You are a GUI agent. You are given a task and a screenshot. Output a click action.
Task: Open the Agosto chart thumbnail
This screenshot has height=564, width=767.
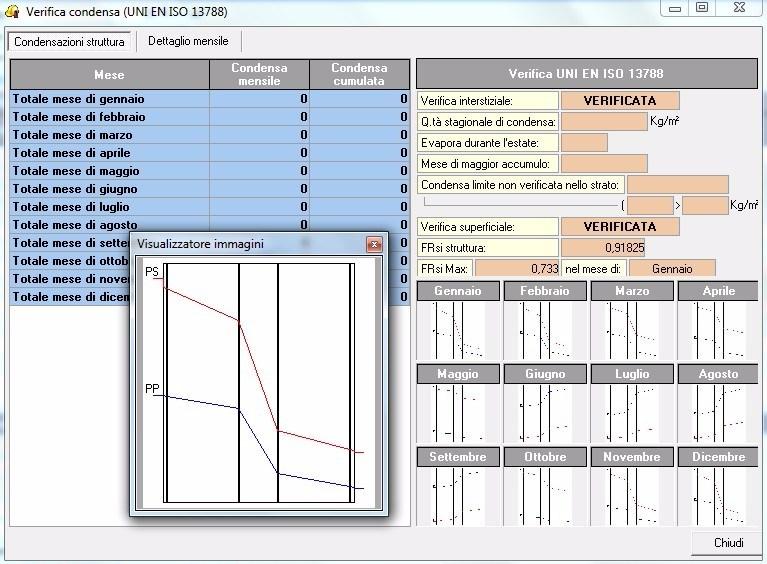pos(717,412)
